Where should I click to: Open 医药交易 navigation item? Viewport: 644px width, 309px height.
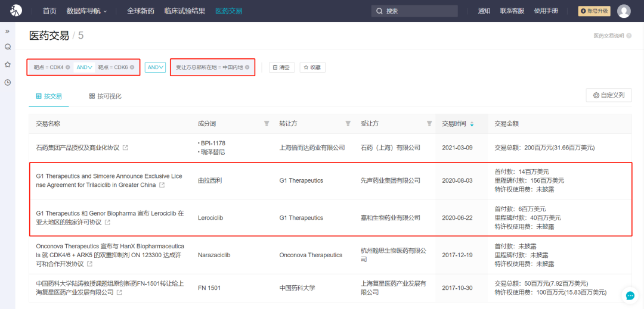point(229,11)
